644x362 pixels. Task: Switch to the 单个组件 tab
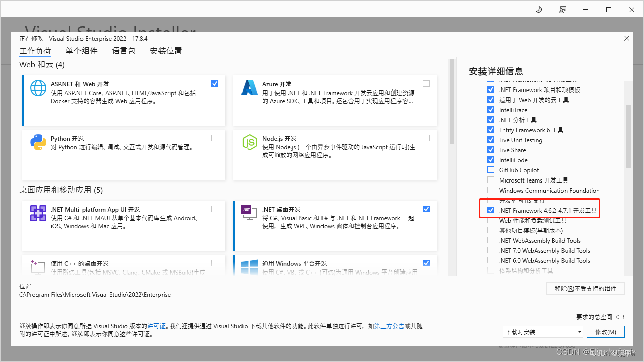pos(82,50)
